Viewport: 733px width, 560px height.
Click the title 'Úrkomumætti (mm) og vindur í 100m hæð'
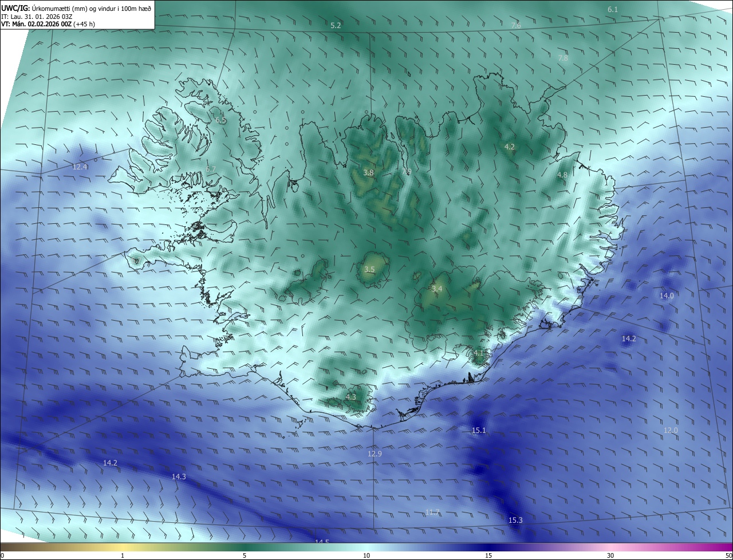tap(90, 7)
